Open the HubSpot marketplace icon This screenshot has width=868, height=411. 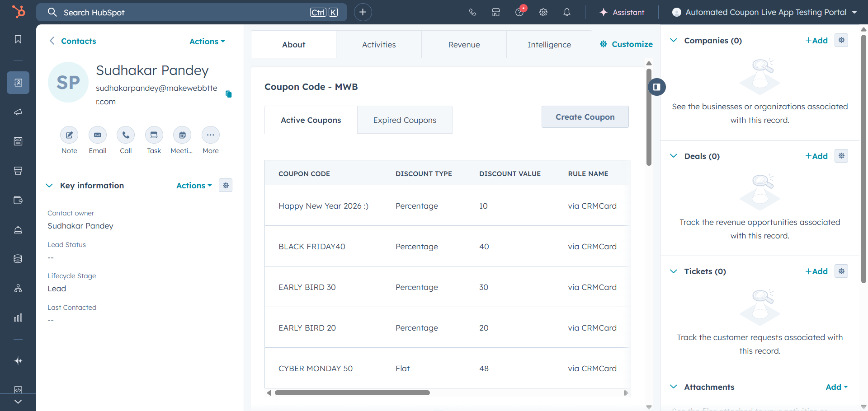pyautogui.click(x=496, y=12)
